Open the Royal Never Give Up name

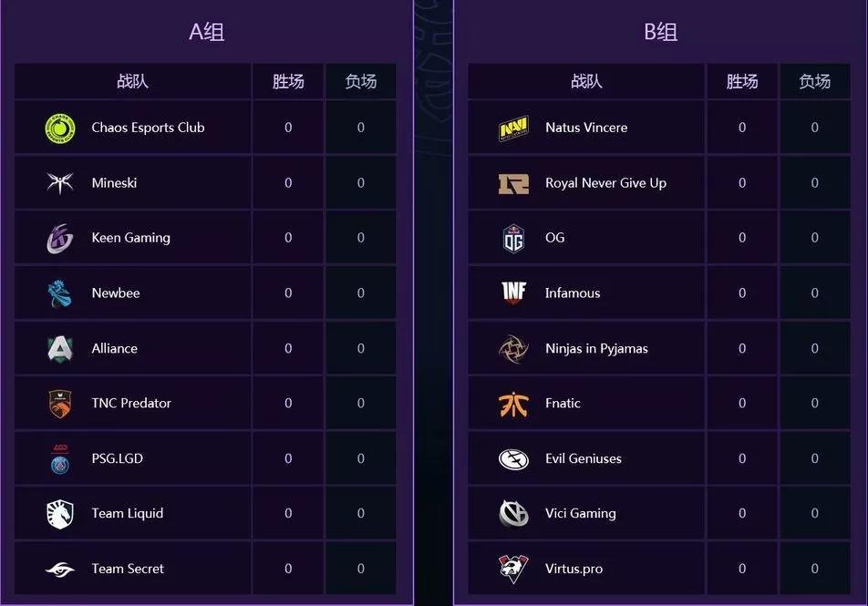[605, 183]
